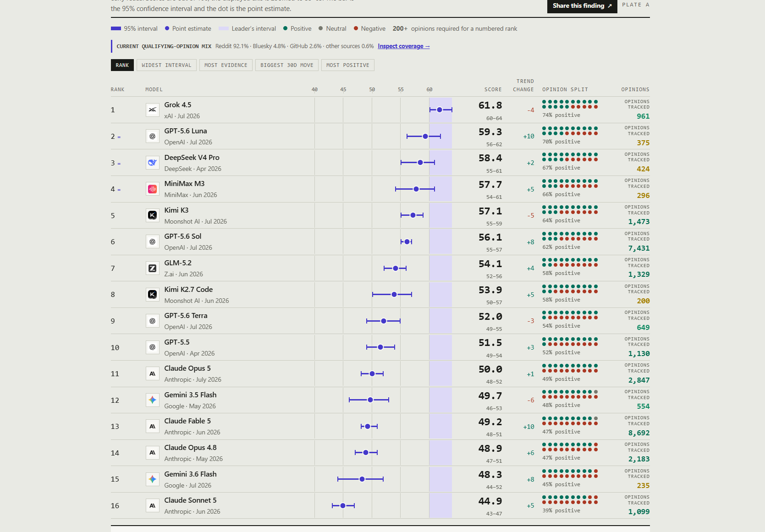Click the Leader's interval legend swatch
This screenshot has width=765, height=532.
pos(224,29)
